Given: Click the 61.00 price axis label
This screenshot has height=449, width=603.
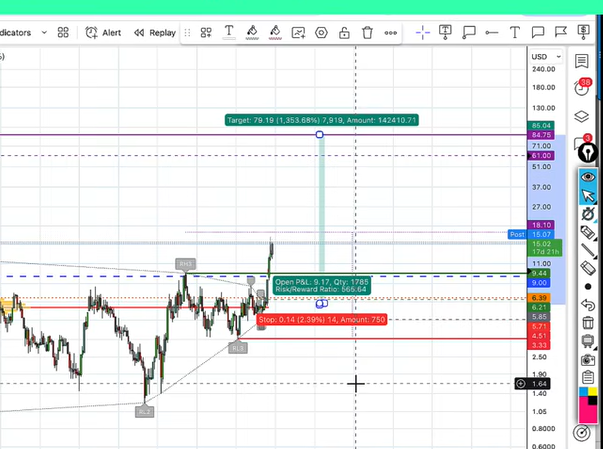Looking at the screenshot, I should pos(541,156).
